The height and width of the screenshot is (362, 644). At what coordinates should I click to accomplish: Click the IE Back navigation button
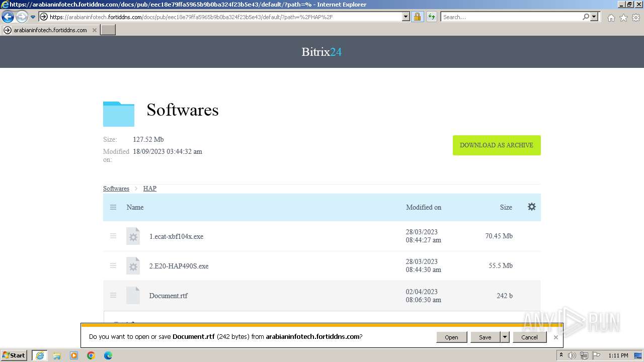[8, 17]
